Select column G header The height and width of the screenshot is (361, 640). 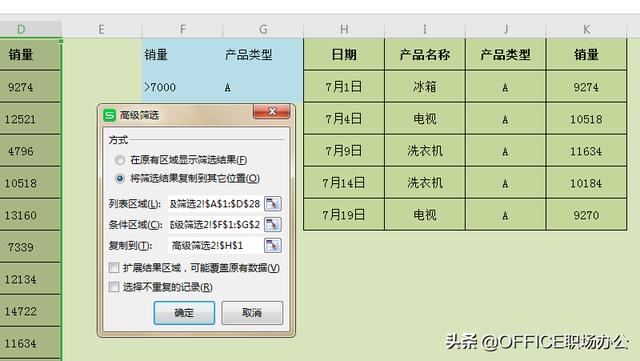coord(263,29)
